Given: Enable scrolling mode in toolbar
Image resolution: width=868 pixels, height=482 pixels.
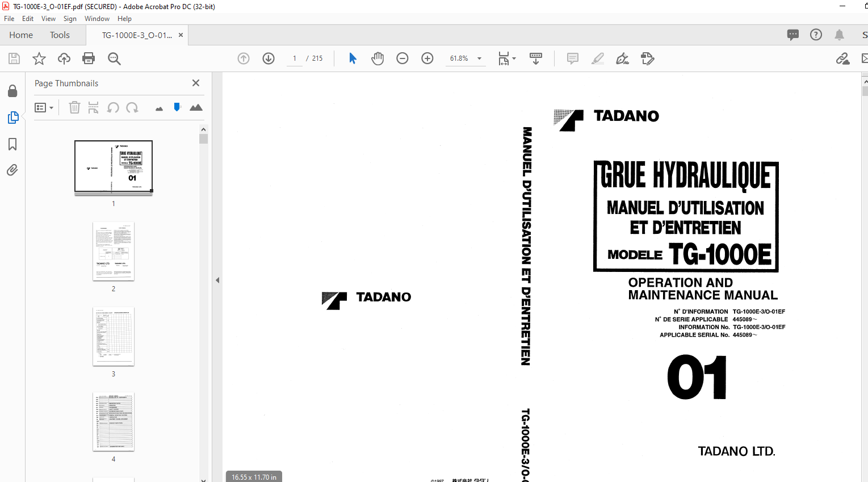Looking at the screenshot, I should pos(536,58).
